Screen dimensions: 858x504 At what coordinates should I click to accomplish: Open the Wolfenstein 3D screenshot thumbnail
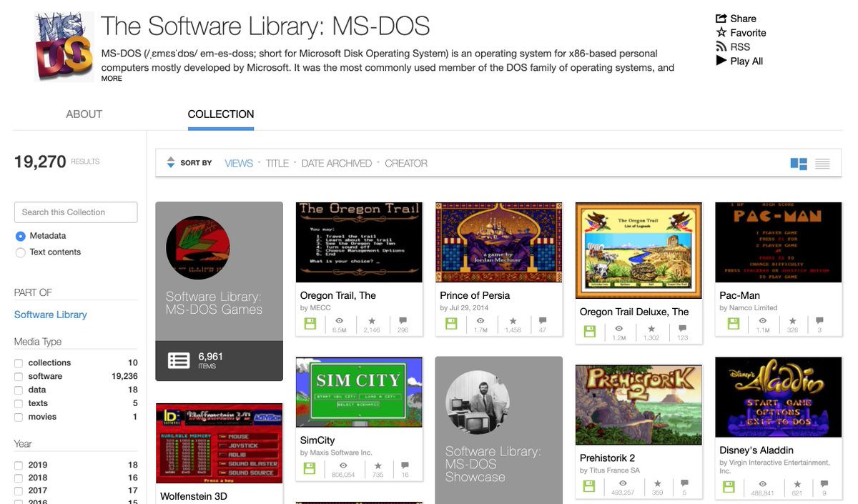point(219,444)
